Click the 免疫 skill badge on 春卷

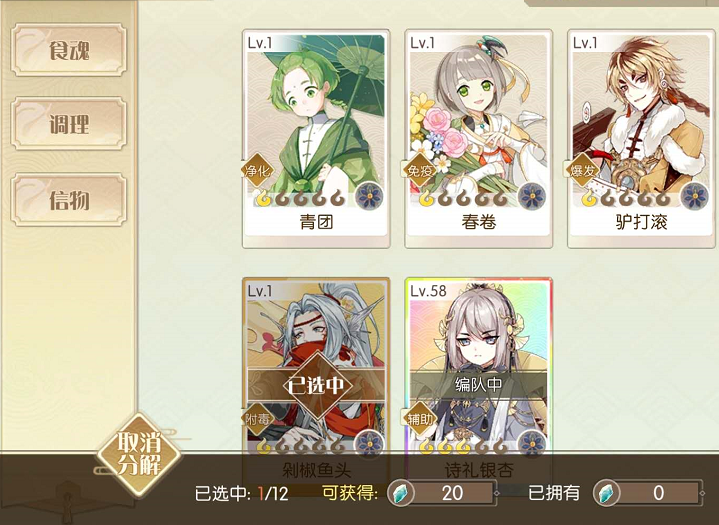(x=420, y=171)
